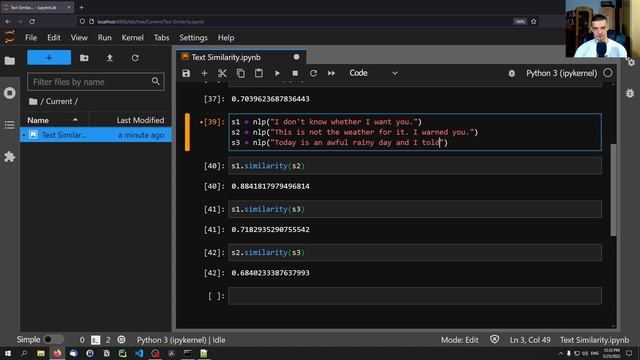Viewport: 640px width, 360px height.
Task: Open the Tabs menu
Action: coord(161,38)
